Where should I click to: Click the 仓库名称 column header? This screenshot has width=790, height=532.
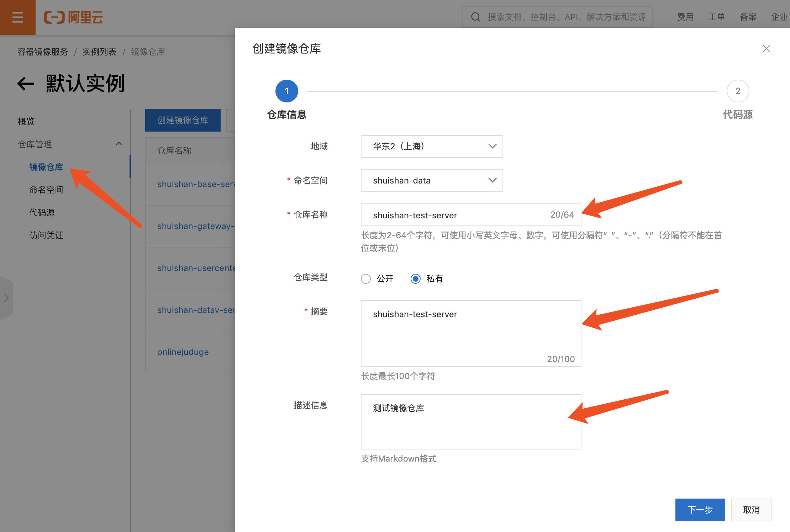(174, 150)
